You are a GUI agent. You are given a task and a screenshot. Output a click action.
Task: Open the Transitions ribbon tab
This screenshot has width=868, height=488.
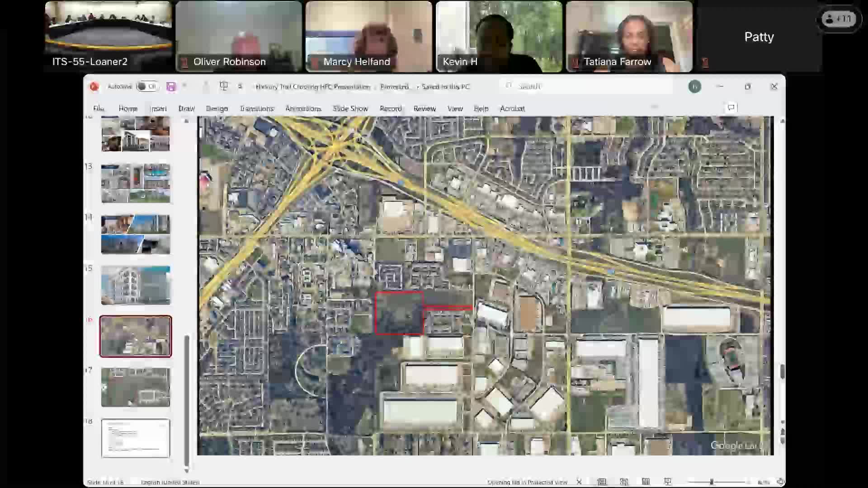pyautogui.click(x=257, y=108)
